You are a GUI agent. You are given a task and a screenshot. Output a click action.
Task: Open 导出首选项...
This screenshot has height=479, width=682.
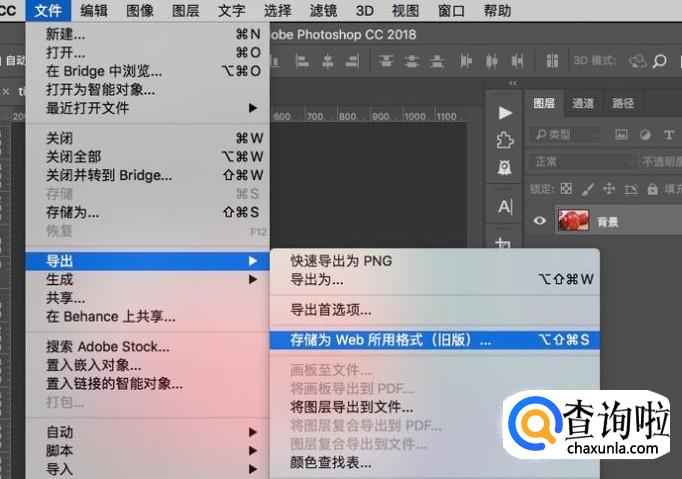[435, 310]
